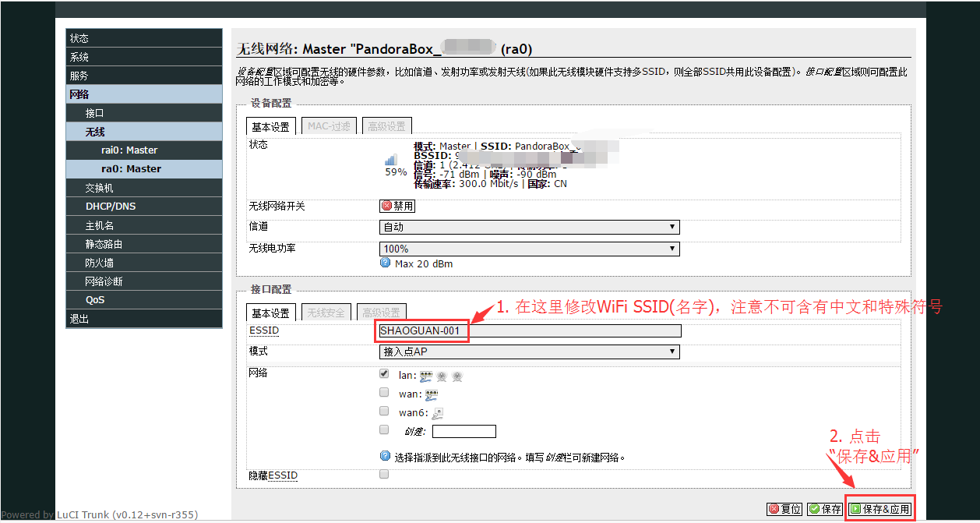Open the 无线 submenu item

144,132
